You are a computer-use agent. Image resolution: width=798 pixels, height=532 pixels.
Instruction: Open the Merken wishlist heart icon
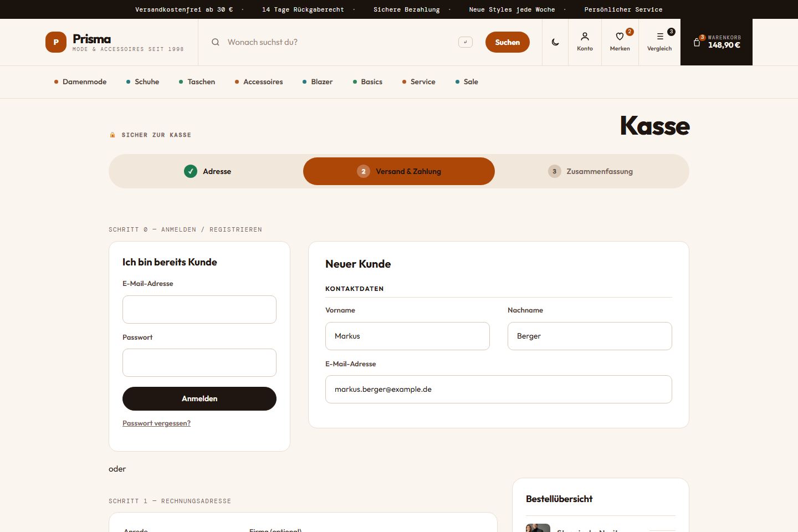[x=620, y=42]
